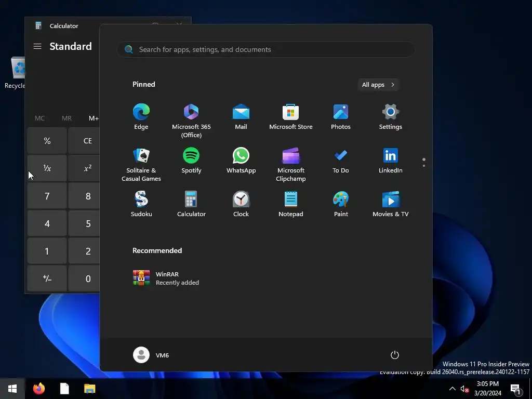
Task: Click the 2 key in Calculator
Action: pyautogui.click(x=84, y=251)
